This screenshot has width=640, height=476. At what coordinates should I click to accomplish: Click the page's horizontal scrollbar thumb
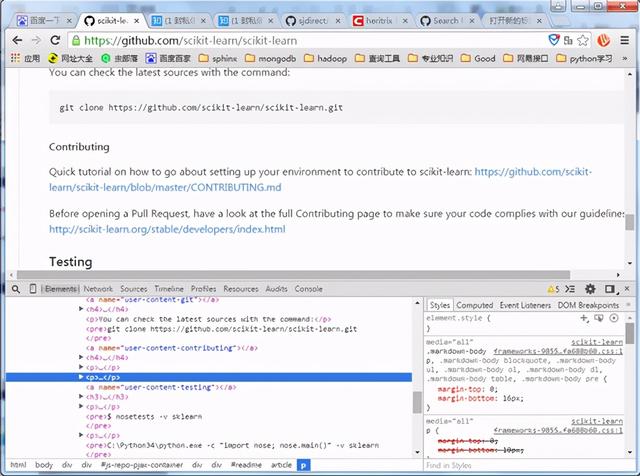click(x=293, y=275)
